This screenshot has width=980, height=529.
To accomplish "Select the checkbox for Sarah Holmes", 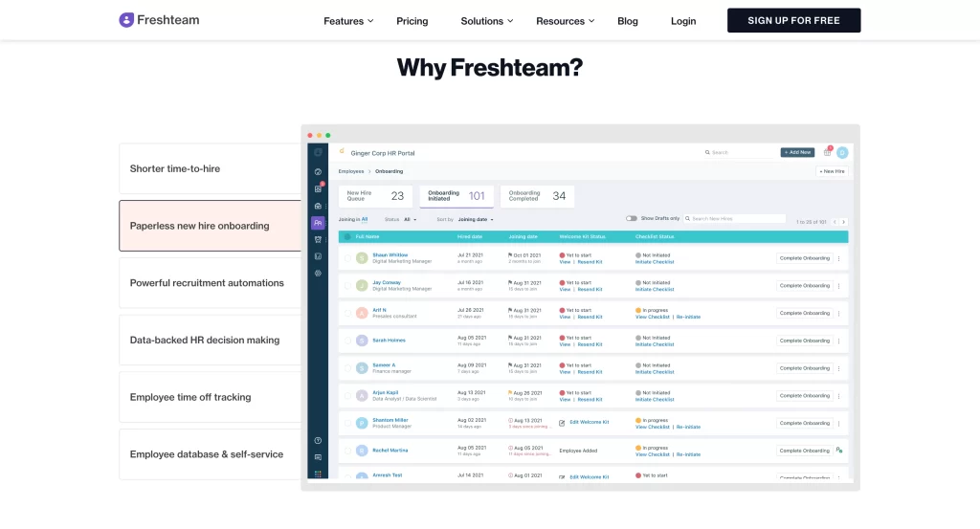I will tap(347, 341).
